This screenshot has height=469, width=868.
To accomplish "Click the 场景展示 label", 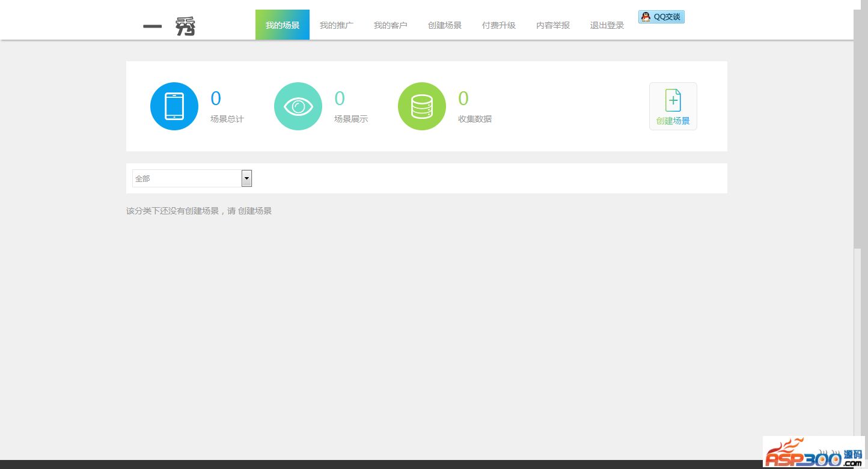I will 351,119.
